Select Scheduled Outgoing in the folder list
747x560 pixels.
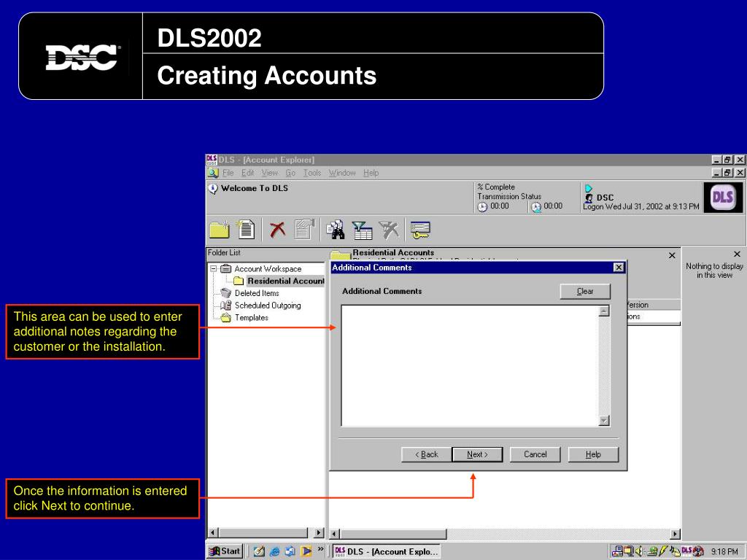[x=267, y=306]
